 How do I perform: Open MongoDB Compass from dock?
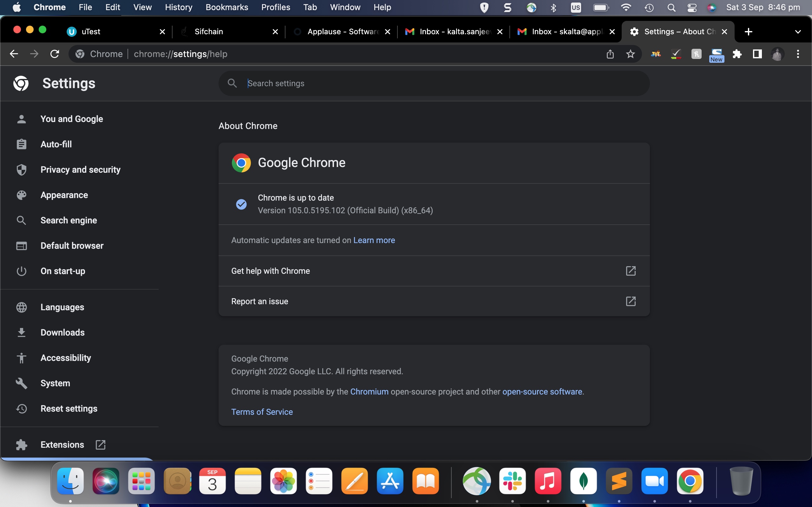pos(583,481)
